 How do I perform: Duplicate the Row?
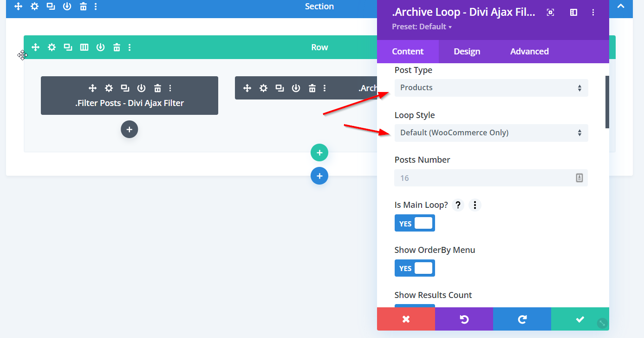68,47
